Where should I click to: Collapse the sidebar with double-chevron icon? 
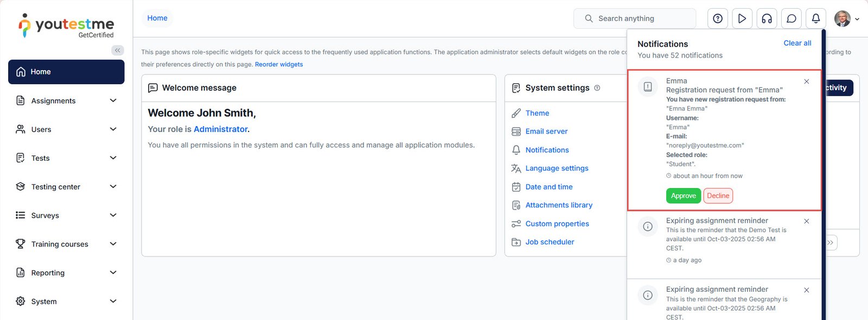[x=117, y=51]
